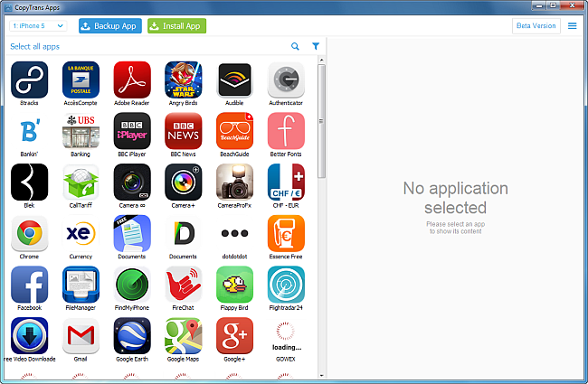Click the Select all apps link
The height and width of the screenshot is (384, 588).
pyautogui.click(x=35, y=46)
